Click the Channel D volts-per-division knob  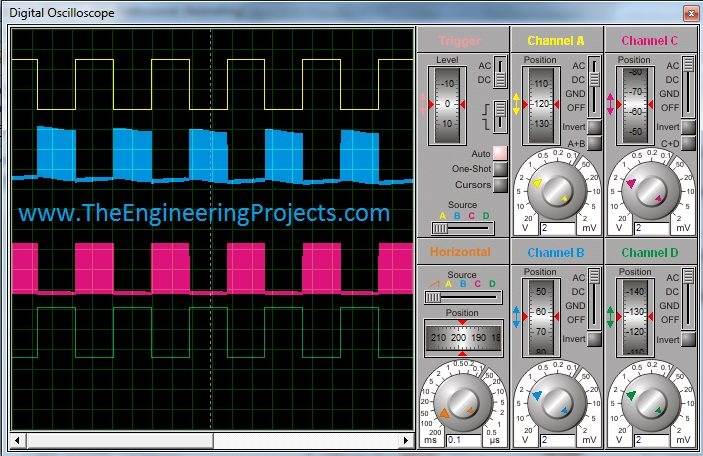point(651,404)
